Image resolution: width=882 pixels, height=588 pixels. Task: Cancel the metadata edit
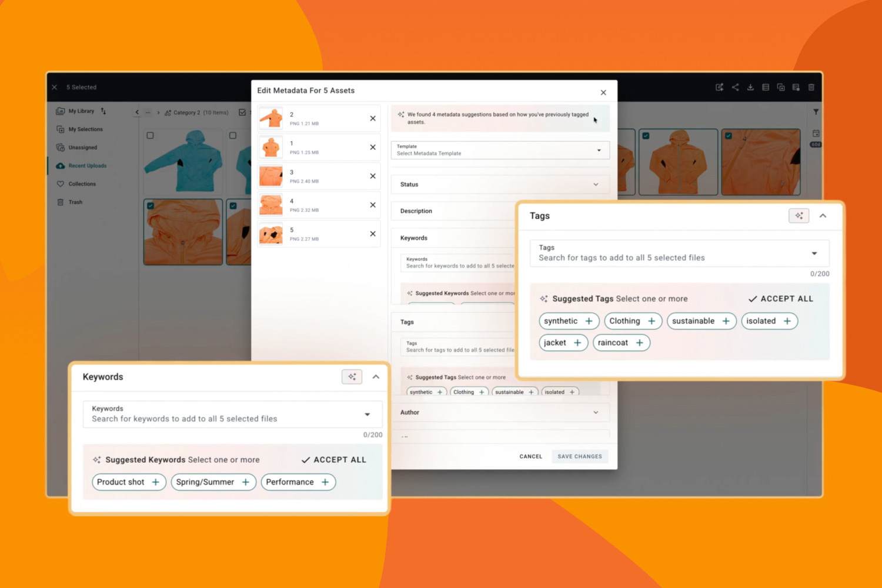pos(531,456)
